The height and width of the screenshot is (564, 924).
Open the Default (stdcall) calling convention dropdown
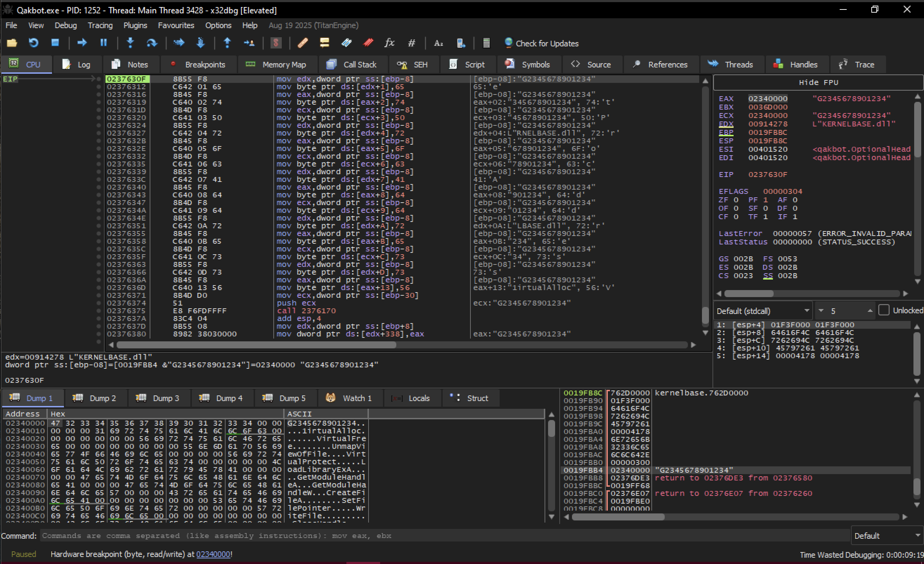[763, 311]
